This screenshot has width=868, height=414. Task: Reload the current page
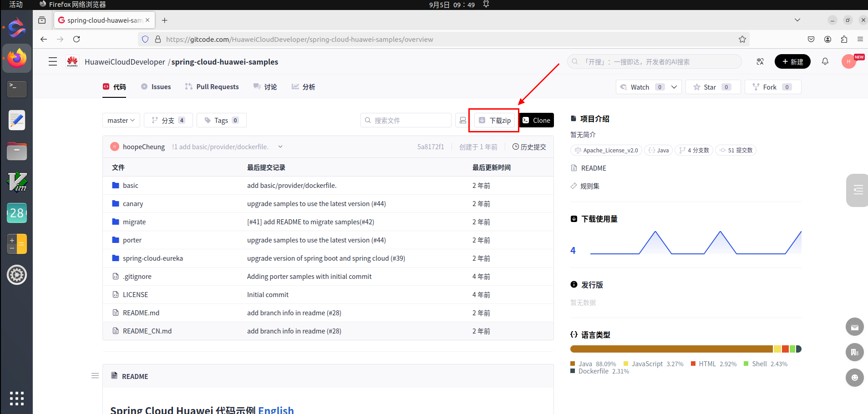tap(76, 39)
